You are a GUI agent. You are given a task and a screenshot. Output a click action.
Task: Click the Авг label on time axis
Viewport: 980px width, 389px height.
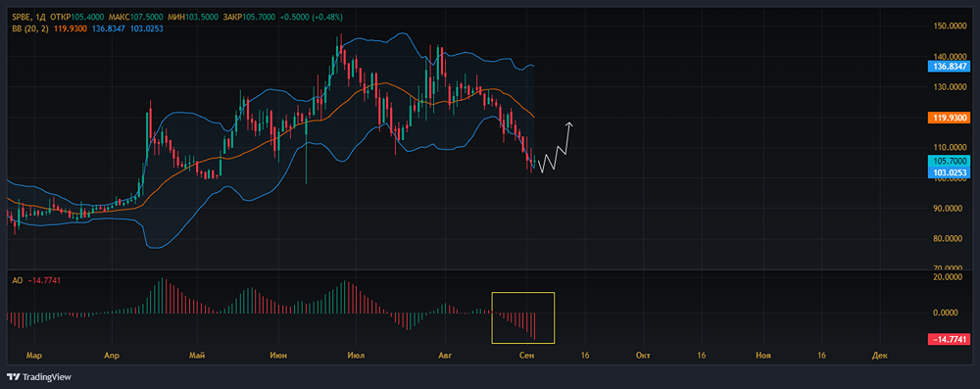pyautogui.click(x=444, y=356)
